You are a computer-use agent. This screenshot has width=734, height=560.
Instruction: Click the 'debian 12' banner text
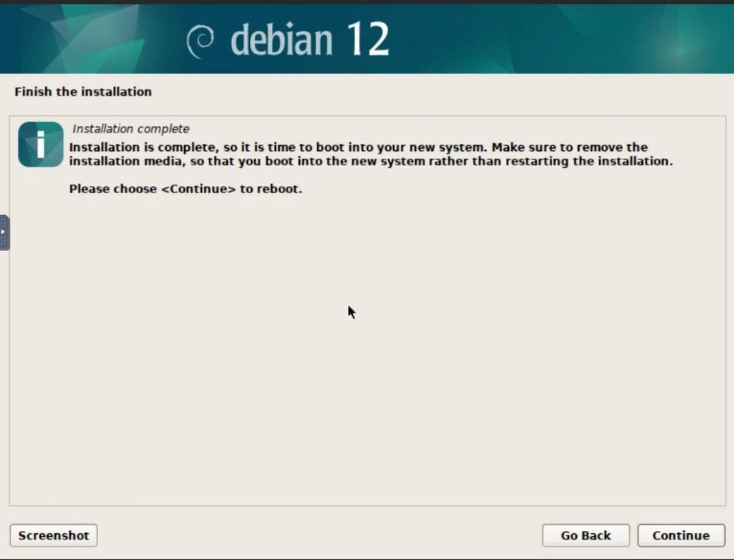coord(309,40)
